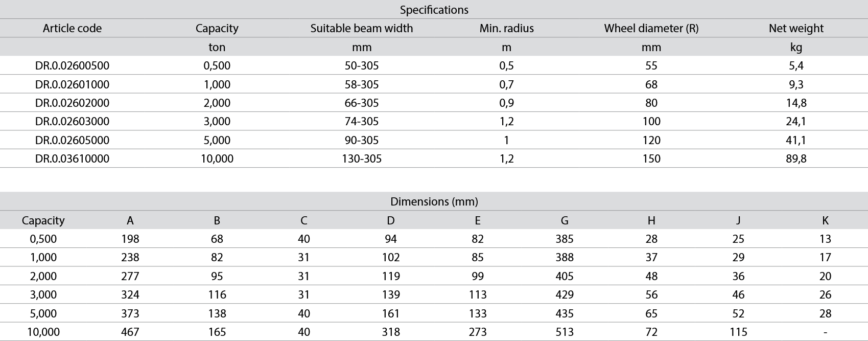Select beam width value 130-305
The height and width of the screenshot is (341, 868).
(362, 159)
